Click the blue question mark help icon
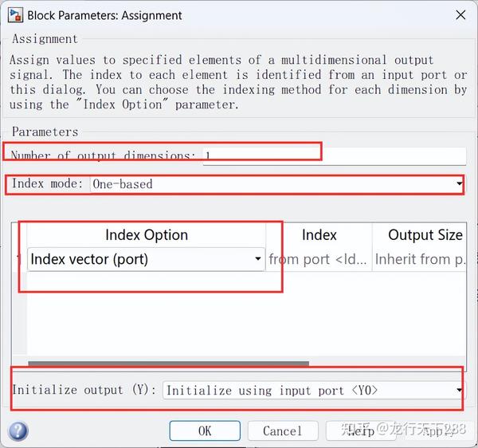 18,431
